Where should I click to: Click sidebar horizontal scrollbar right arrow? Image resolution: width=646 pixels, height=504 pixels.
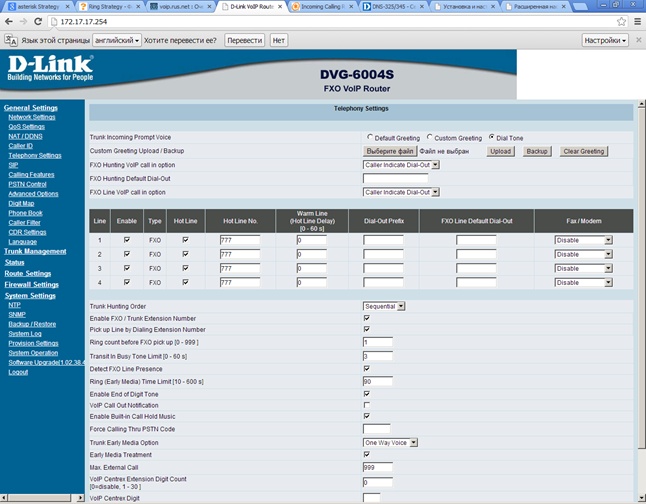click(80, 498)
